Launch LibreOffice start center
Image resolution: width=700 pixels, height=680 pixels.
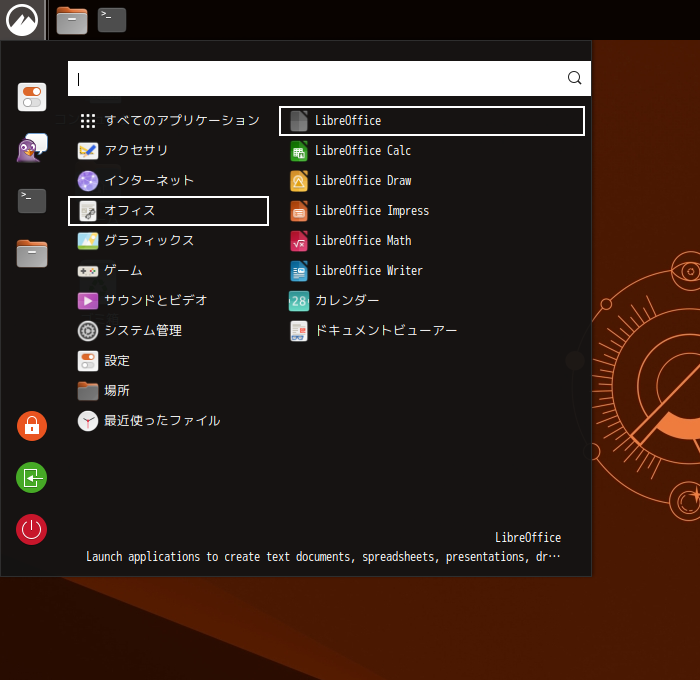[x=432, y=121]
